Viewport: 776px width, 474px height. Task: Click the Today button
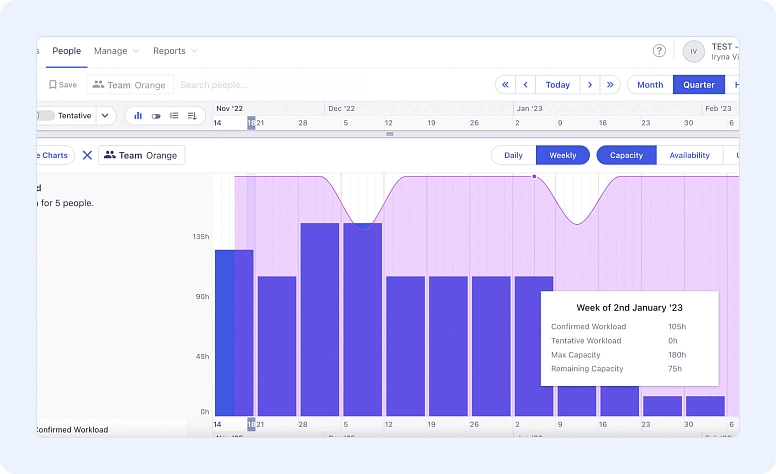[558, 85]
